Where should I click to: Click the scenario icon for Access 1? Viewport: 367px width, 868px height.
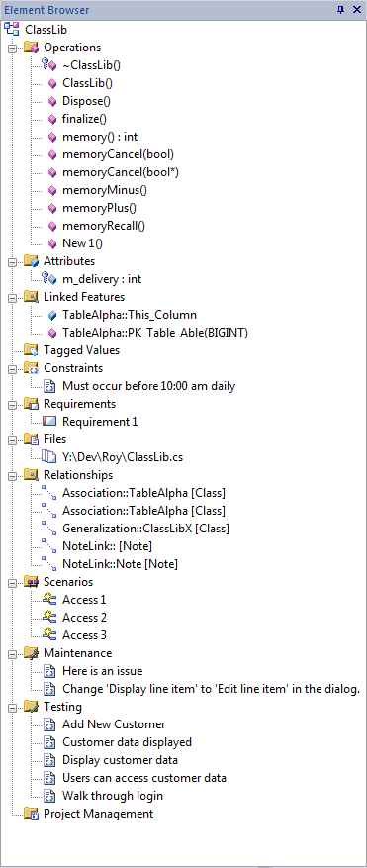49,600
